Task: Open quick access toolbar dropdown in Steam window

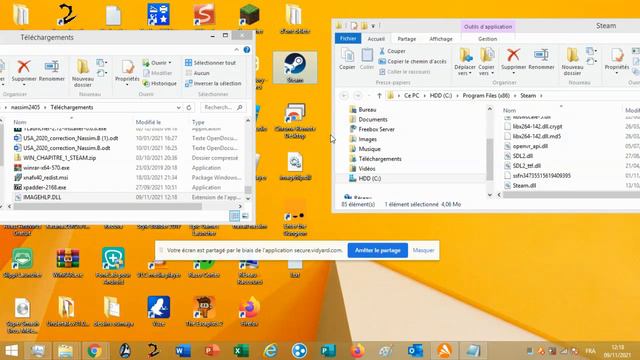Action: coord(373,26)
